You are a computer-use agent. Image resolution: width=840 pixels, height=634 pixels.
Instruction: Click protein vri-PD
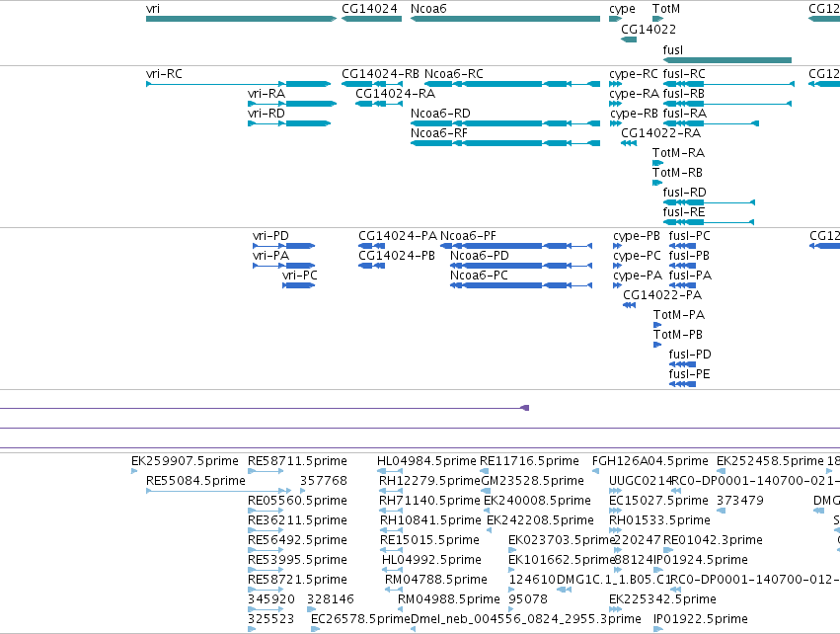tap(284, 246)
